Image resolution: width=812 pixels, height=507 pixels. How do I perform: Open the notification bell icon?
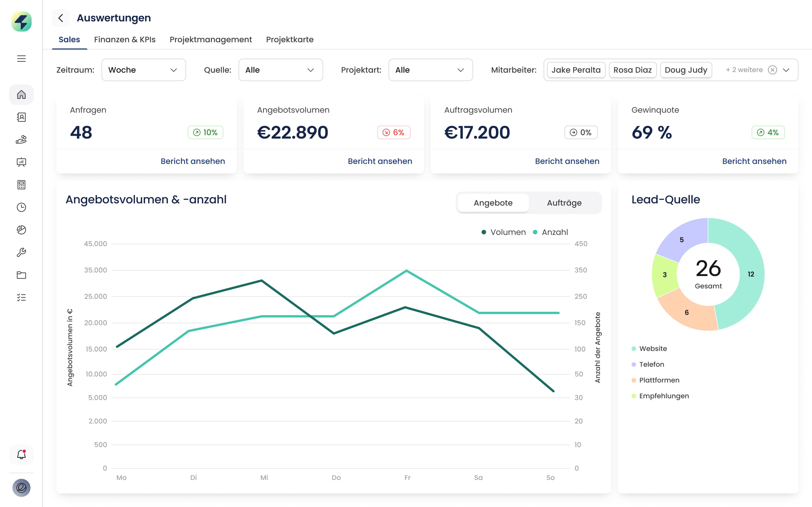click(21, 455)
